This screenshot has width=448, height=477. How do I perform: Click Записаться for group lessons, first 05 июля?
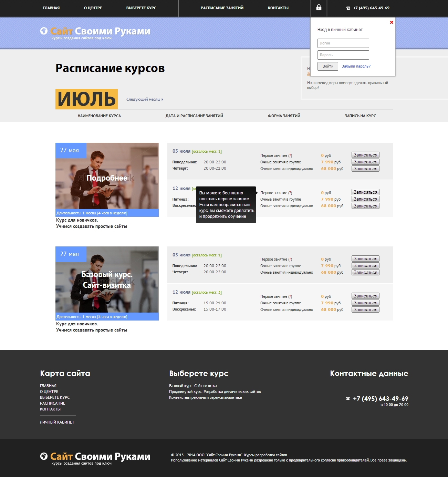365,162
